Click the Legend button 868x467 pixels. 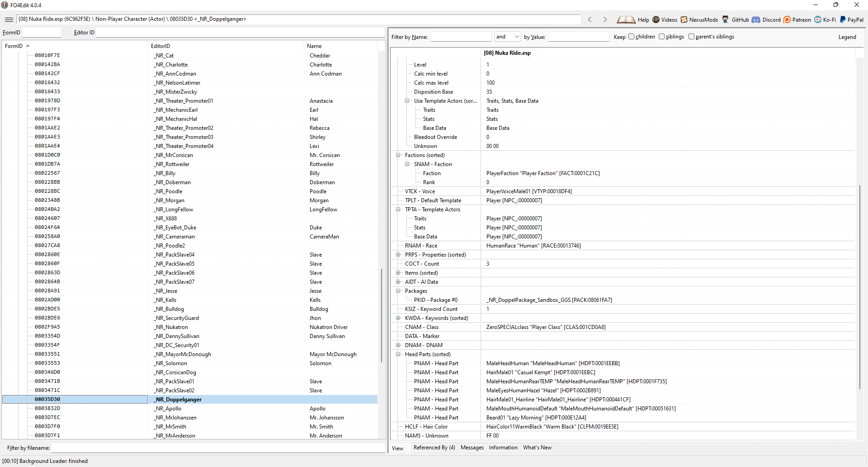point(847,37)
